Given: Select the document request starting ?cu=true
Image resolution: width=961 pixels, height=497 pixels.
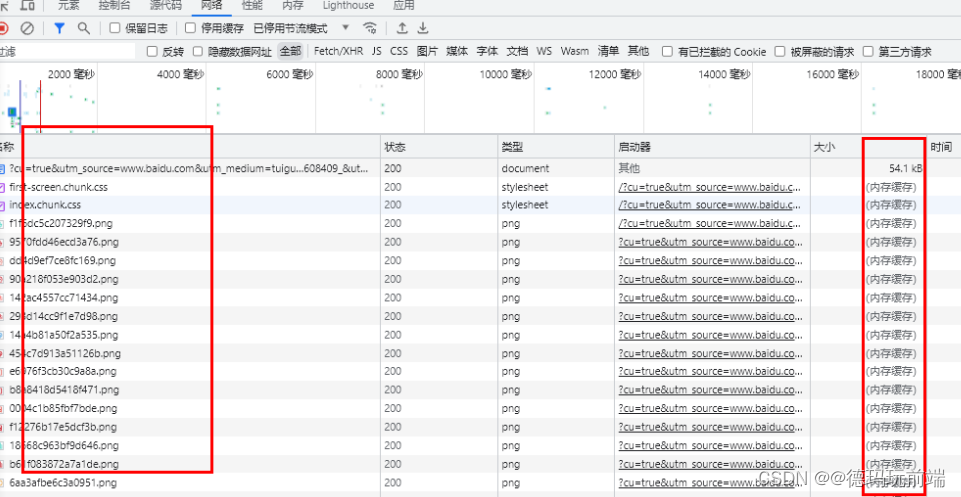Looking at the screenshot, I should (x=190, y=168).
